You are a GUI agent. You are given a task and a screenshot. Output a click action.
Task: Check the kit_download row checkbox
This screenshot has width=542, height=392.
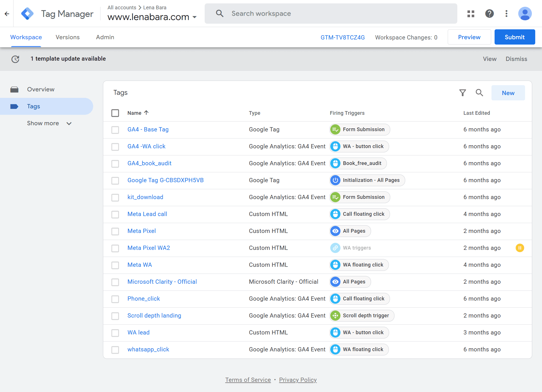click(x=115, y=197)
